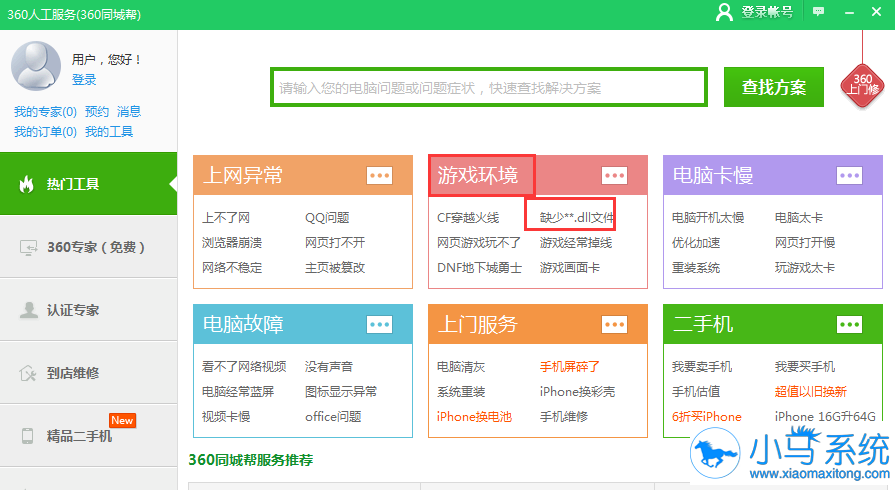Select the 热门工具 sidebar tab
Screen dimensions: 895x490
pyautogui.click(x=88, y=184)
